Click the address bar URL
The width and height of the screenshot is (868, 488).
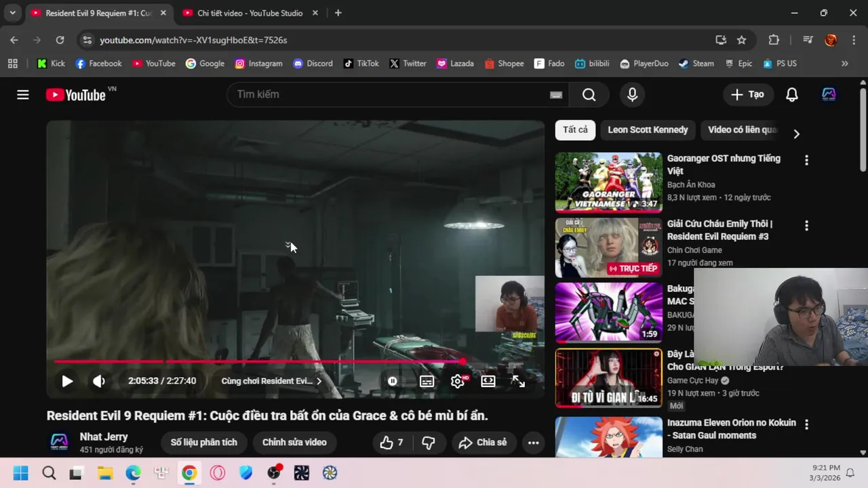coord(193,40)
